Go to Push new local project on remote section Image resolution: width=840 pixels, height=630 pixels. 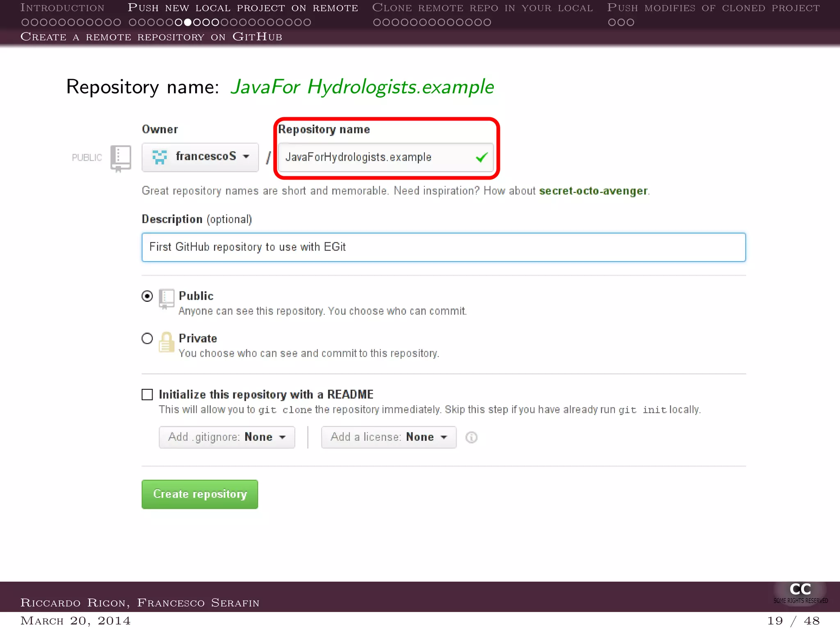click(x=243, y=8)
